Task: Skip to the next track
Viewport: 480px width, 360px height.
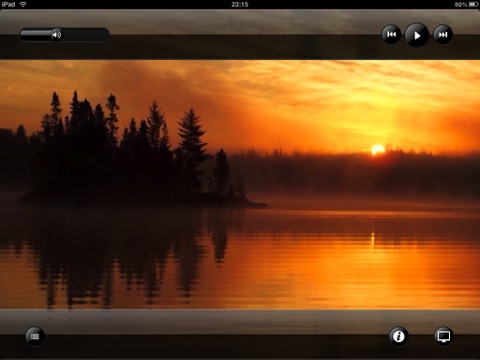Action: coord(443,34)
